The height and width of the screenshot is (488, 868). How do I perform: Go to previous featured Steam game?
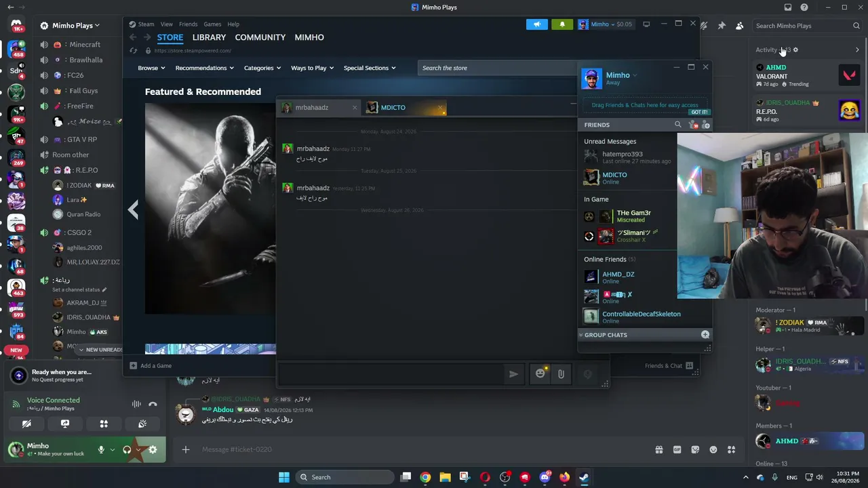point(134,209)
